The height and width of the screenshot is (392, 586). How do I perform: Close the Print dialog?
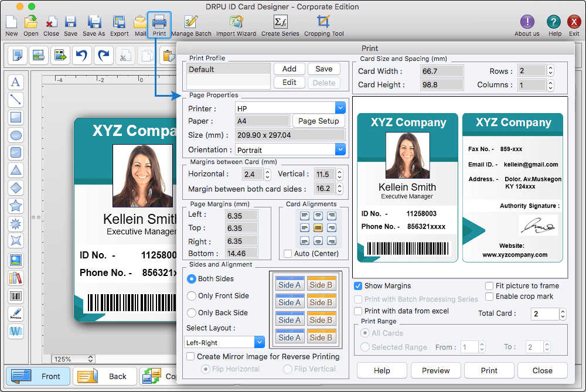542,370
